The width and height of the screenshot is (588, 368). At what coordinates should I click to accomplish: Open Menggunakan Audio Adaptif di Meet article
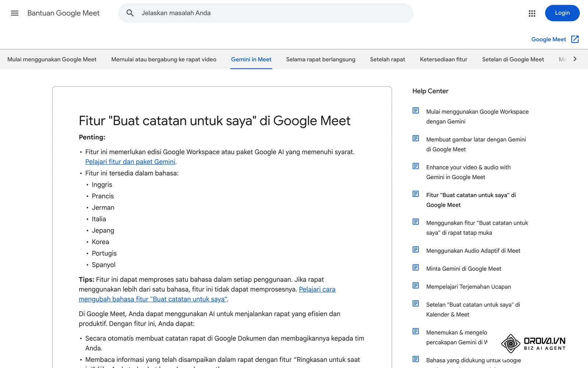[473, 251]
